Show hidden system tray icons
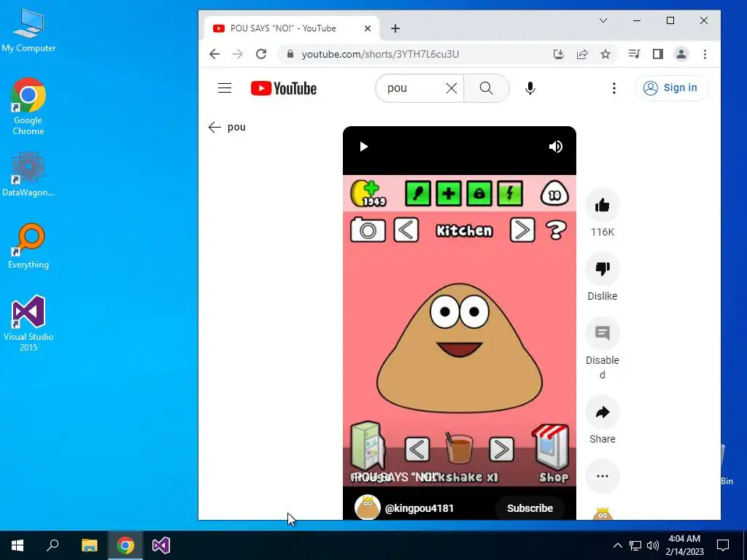 [617, 545]
